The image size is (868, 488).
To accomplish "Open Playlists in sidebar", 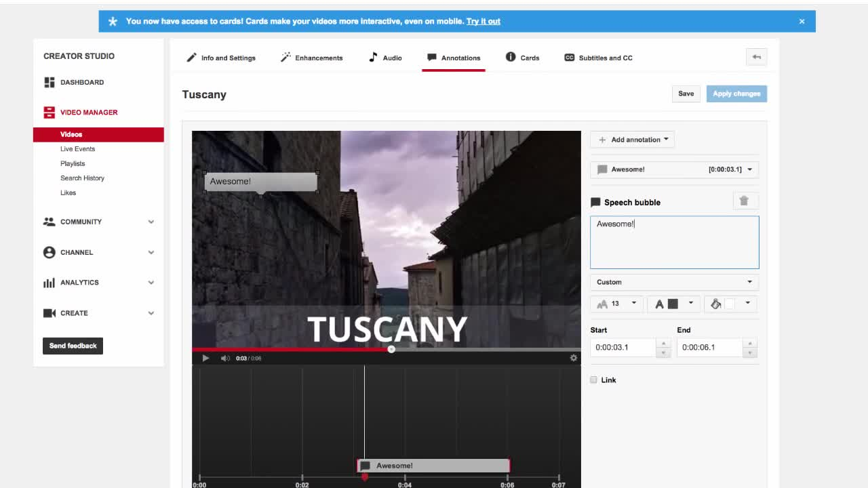I will [73, 163].
